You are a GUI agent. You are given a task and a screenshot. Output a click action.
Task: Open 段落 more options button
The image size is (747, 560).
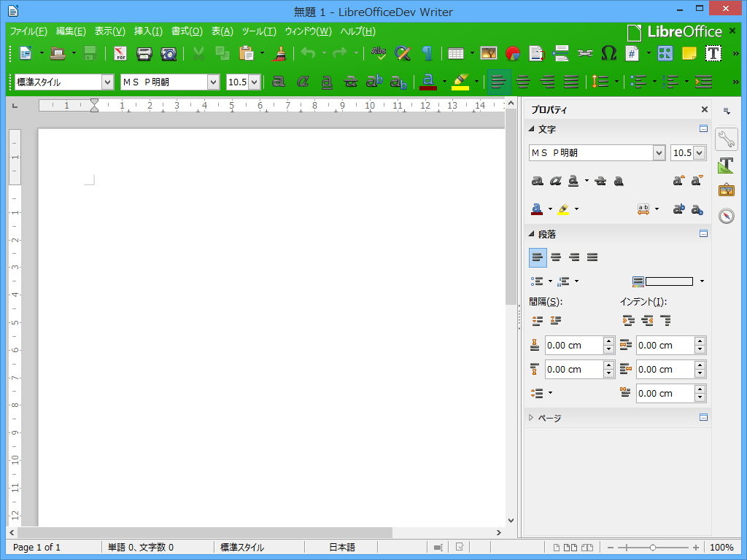coord(703,234)
